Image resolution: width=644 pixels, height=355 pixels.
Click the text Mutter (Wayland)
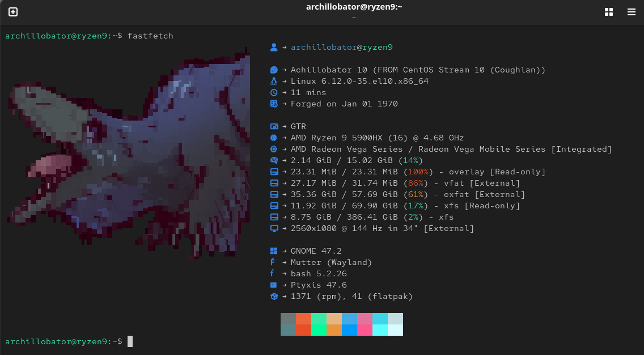pyautogui.click(x=332, y=262)
